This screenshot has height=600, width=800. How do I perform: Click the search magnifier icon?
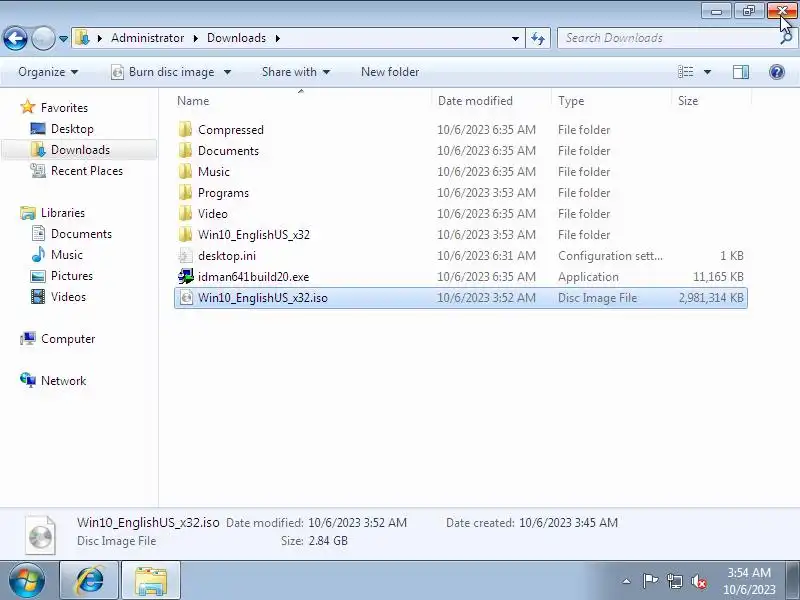(786, 38)
